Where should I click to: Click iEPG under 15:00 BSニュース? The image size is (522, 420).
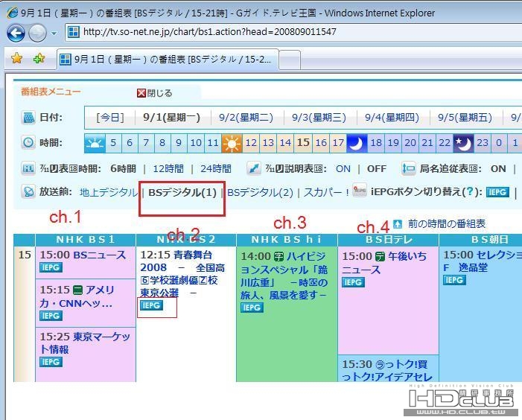point(51,267)
